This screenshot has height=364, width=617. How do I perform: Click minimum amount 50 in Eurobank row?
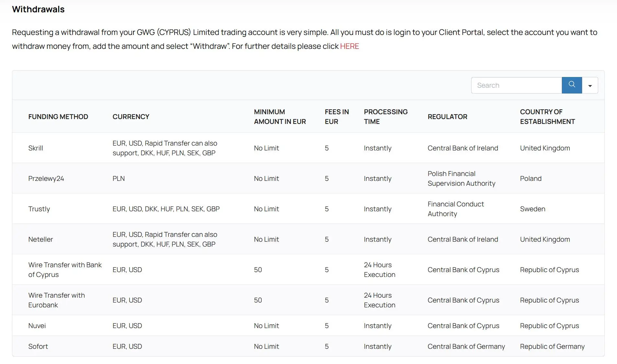(258, 300)
